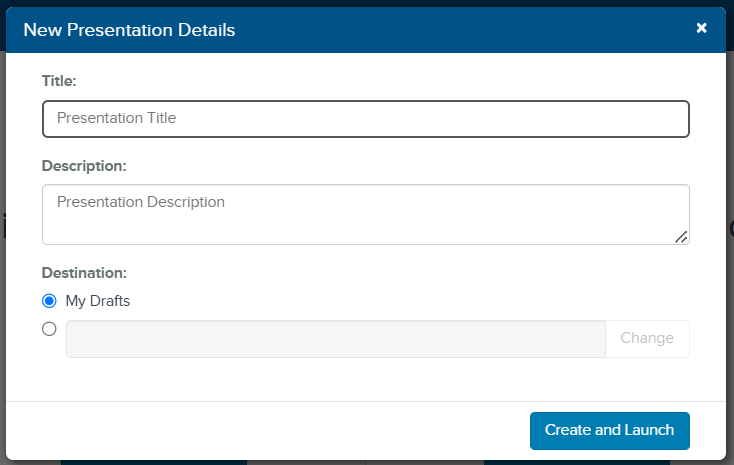Click the Description: field label
This screenshot has height=465, width=734.
click(84, 165)
